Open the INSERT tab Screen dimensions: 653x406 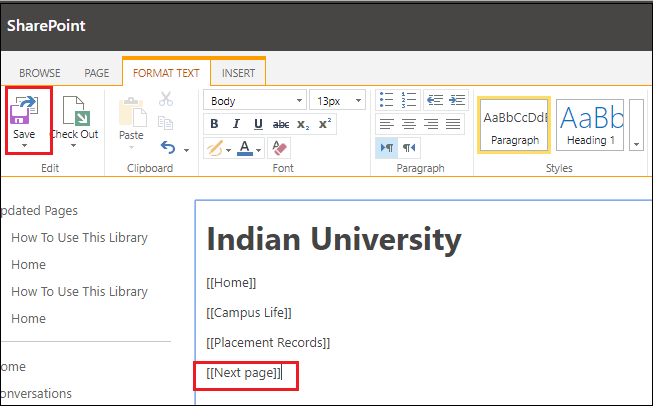pos(238,73)
